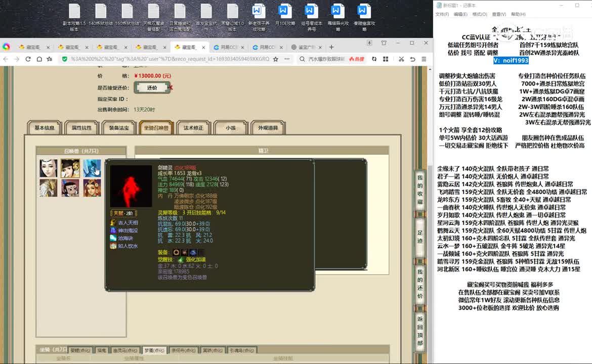The height and width of the screenshot is (364, 592).
Task: Switch to the 法术修正 tab
Action: pos(193,128)
